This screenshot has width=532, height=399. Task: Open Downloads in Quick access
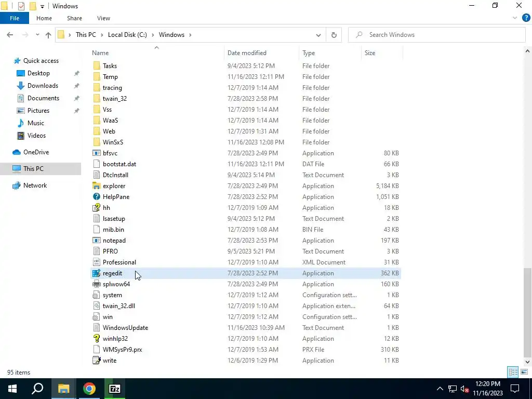(43, 86)
